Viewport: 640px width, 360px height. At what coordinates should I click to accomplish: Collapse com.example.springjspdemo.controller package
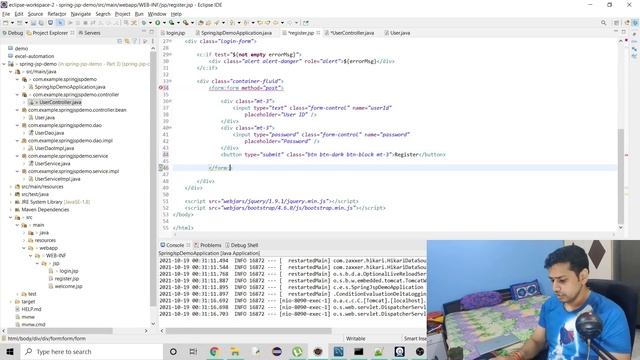click(18, 95)
